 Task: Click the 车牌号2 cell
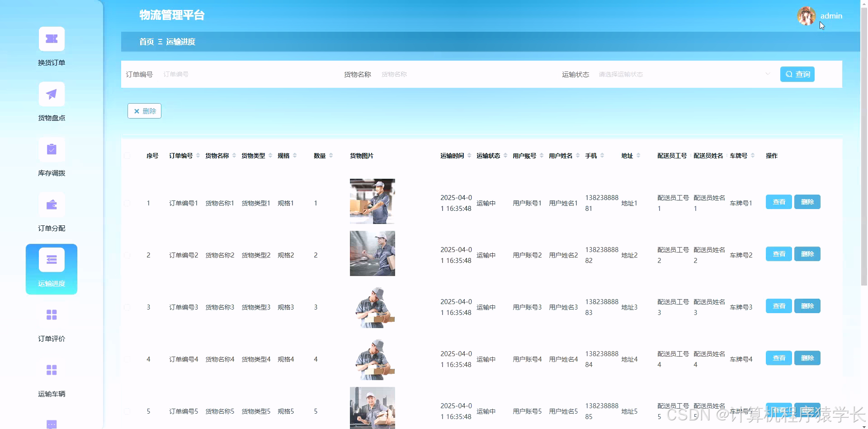[x=741, y=255]
